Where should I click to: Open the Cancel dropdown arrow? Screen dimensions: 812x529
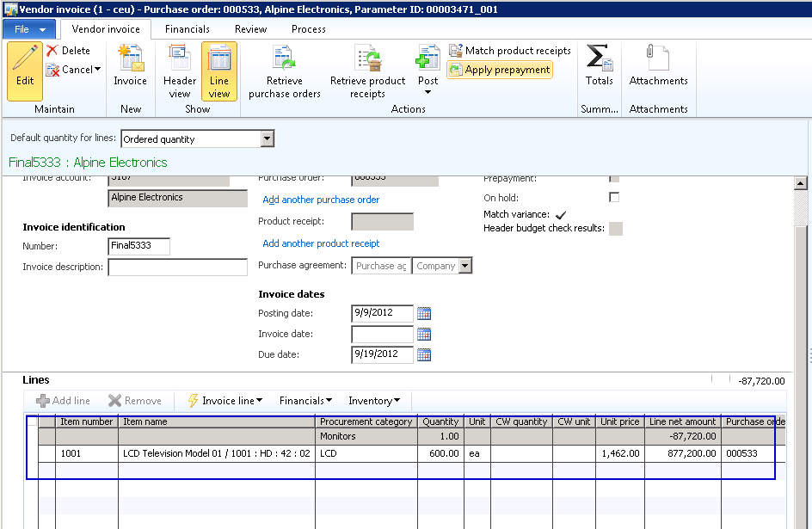(x=97, y=70)
